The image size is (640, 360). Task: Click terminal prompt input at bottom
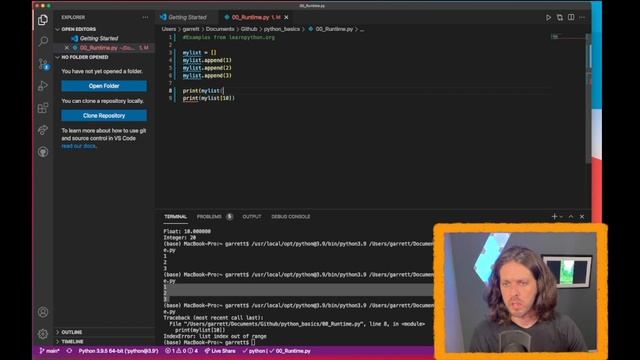point(253,342)
